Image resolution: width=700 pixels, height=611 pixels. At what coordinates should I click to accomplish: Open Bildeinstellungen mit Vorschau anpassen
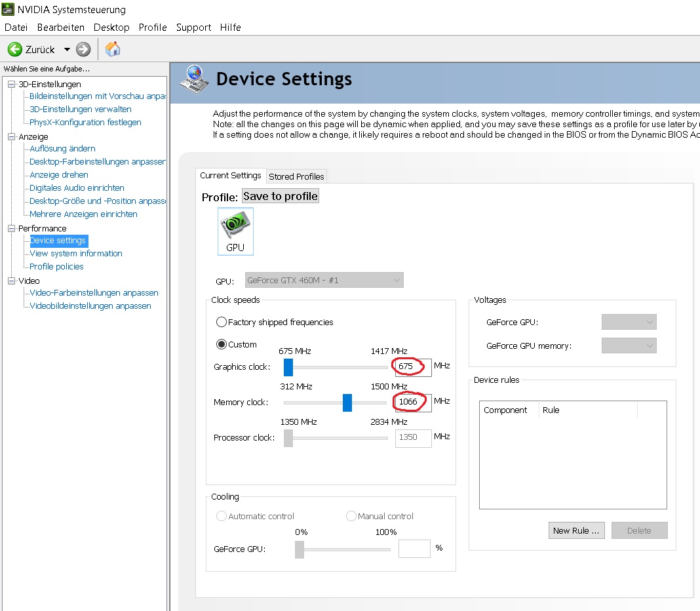coord(97,96)
